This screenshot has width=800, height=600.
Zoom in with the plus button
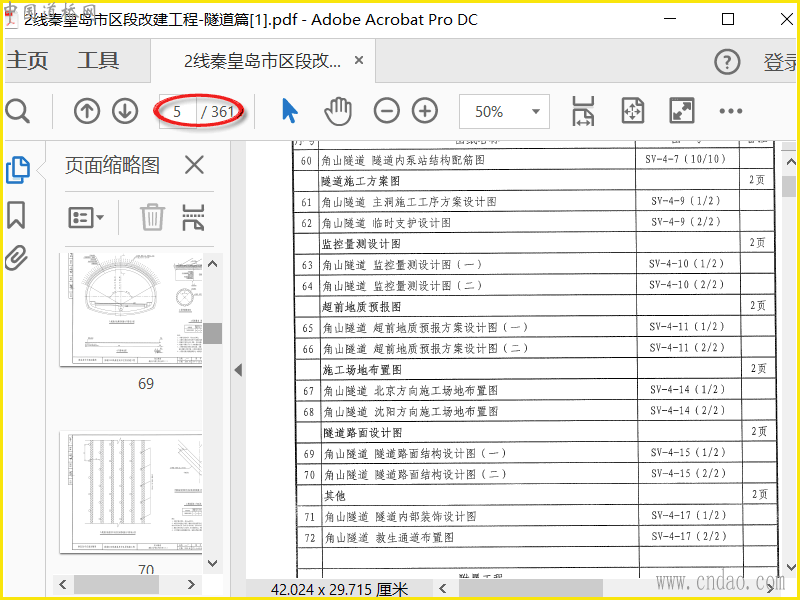coord(425,111)
